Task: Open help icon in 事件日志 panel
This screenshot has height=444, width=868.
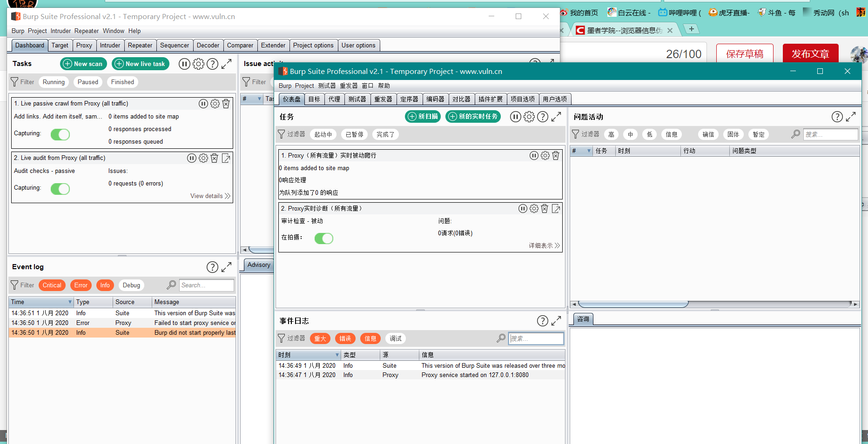Action: 543,321
